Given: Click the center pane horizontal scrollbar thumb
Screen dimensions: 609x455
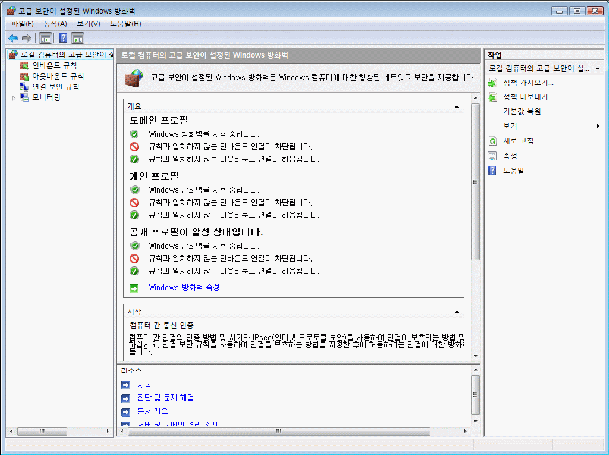Looking at the screenshot, I should point(278,431).
